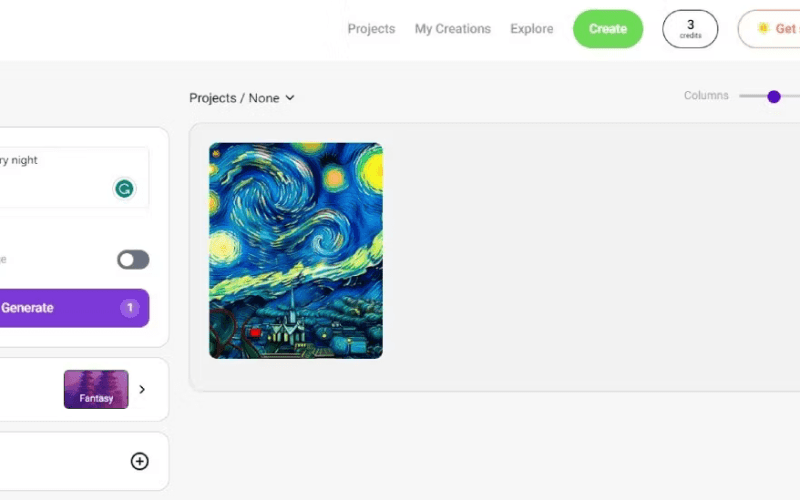Click the chevron beside Projects / None
800x500 pixels.
point(290,97)
